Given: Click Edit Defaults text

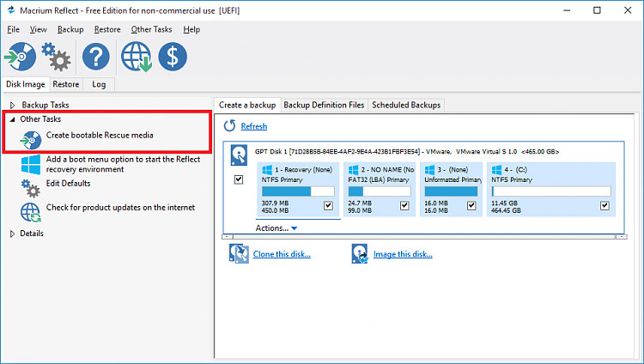Looking at the screenshot, I should pyautogui.click(x=68, y=183).
